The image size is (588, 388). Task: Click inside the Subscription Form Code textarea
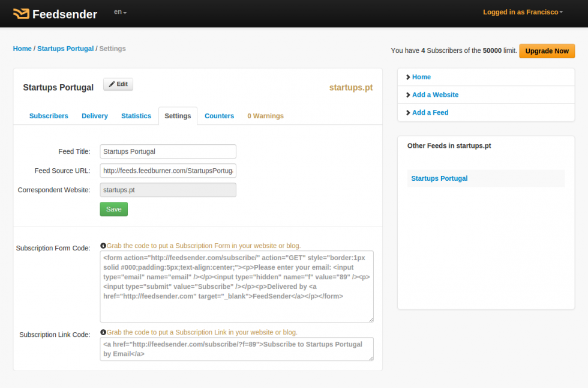[236, 286]
